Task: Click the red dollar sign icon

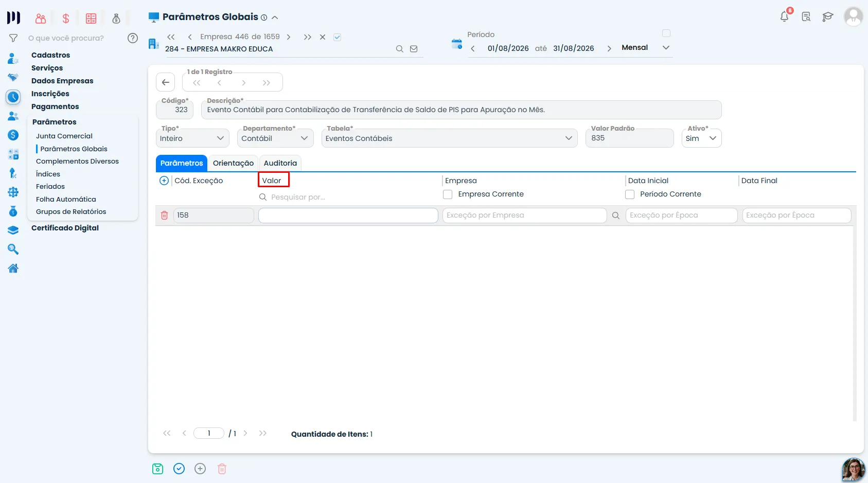Action: point(66,19)
